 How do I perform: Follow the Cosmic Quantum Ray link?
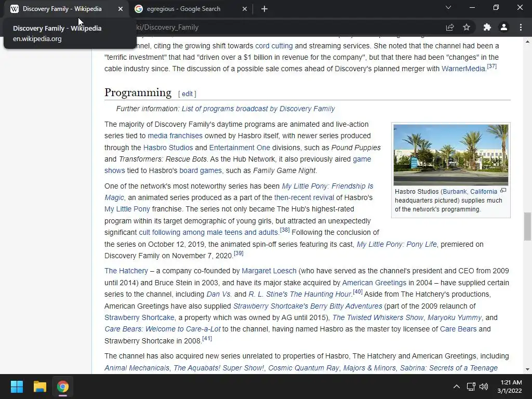(x=303, y=368)
